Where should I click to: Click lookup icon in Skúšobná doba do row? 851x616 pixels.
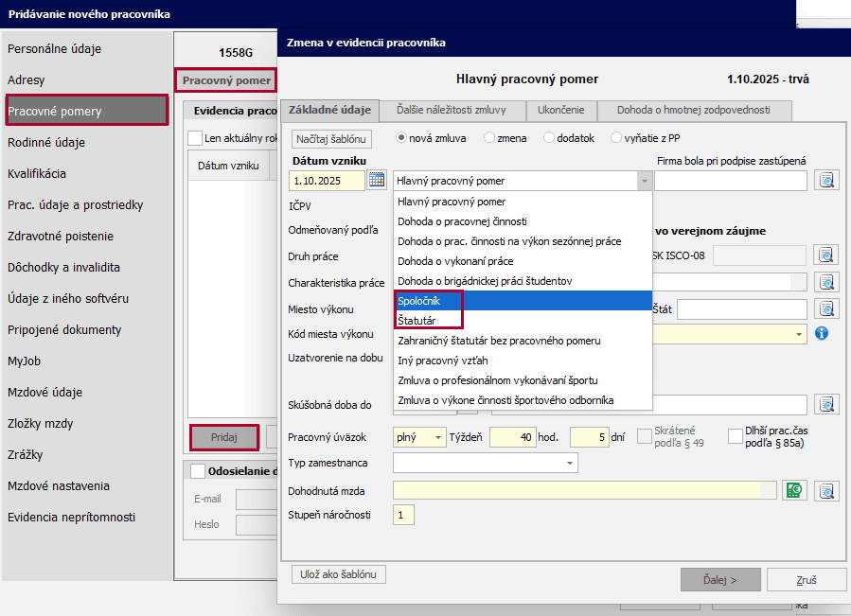tap(827, 405)
